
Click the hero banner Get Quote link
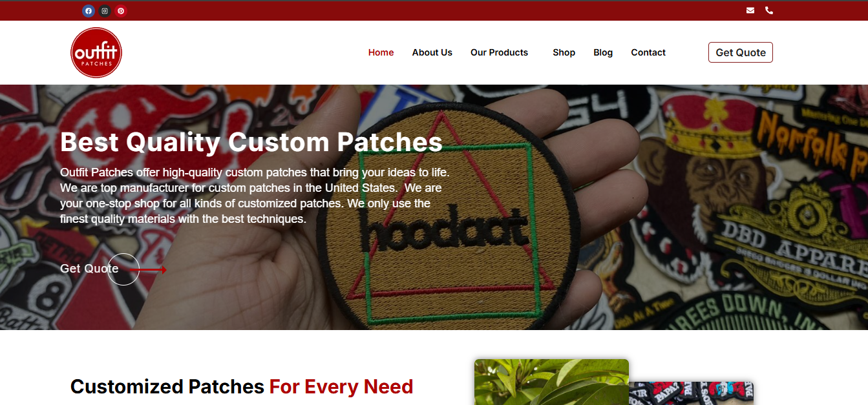(89, 269)
